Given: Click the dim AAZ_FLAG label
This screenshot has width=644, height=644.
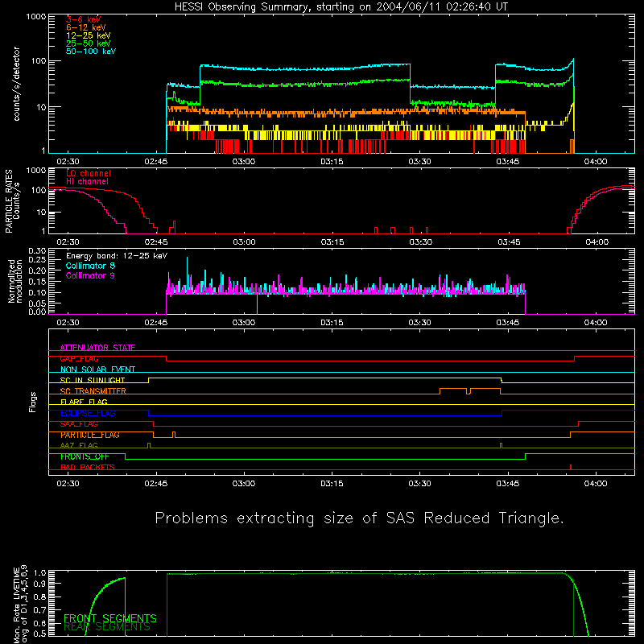Looking at the screenshot, I should [79, 446].
